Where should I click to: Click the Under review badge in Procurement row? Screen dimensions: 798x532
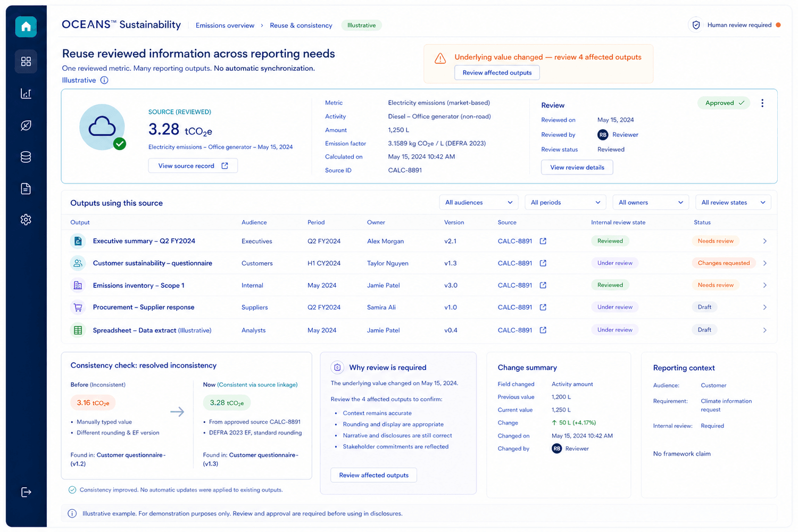click(615, 307)
